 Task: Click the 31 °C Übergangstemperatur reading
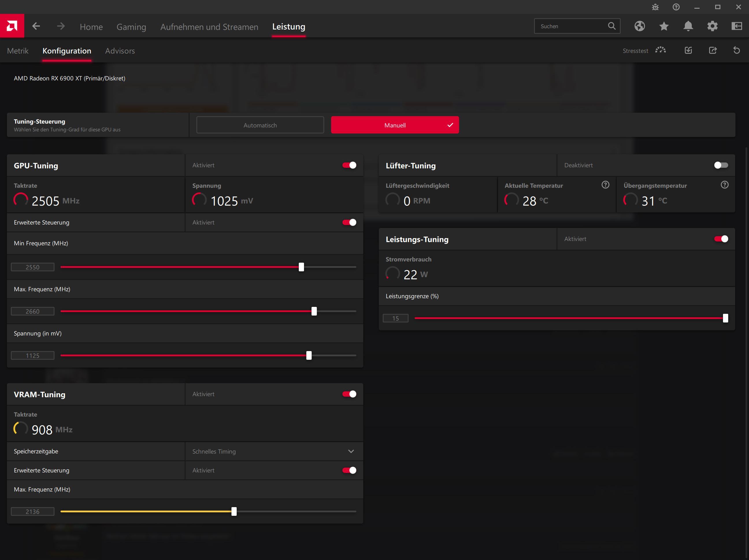pos(654,201)
